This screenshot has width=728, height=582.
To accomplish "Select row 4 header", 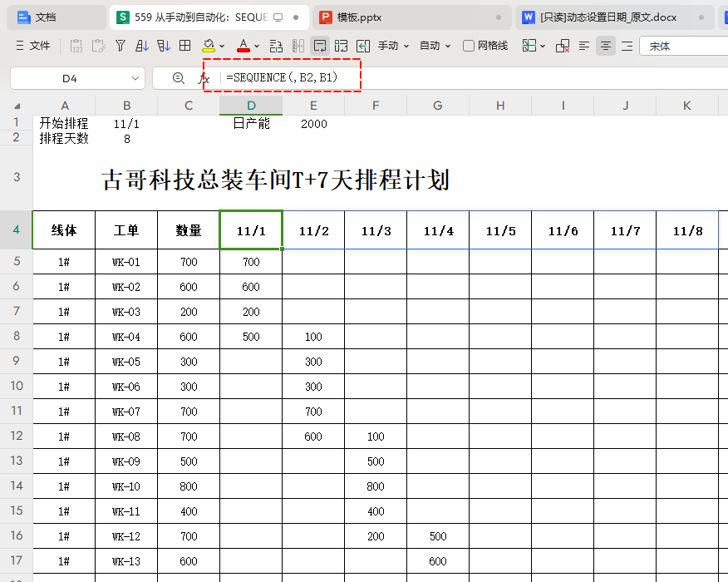I will pos(17,230).
